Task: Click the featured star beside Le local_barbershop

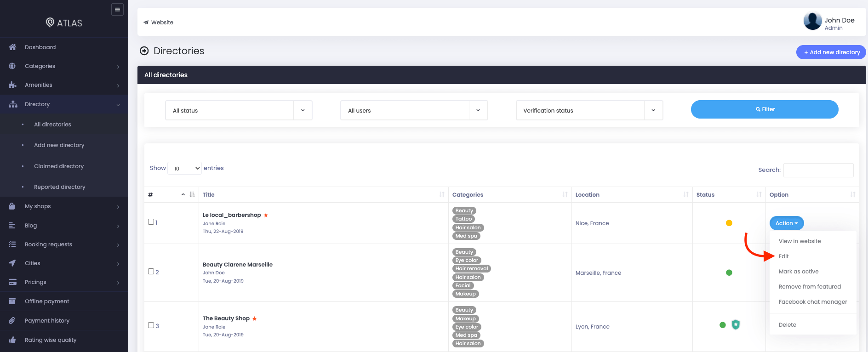Action: coord(266,215)
